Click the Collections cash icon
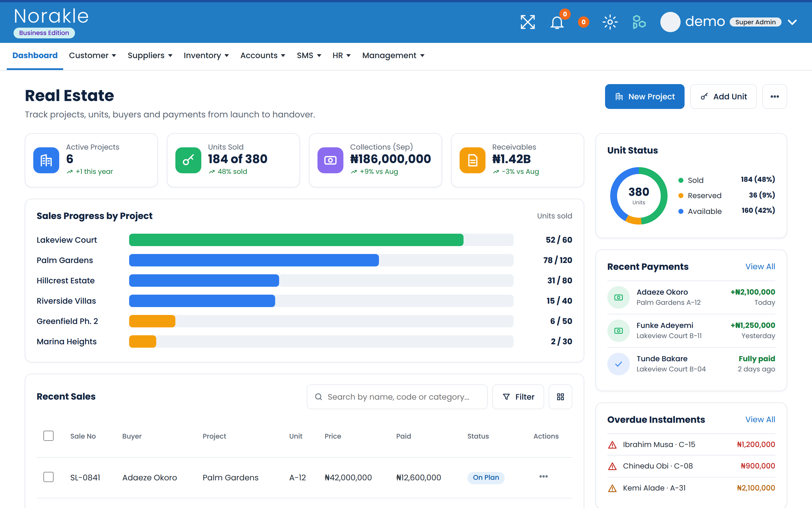Viewport: 812px width, 508px height. [330, 160]
